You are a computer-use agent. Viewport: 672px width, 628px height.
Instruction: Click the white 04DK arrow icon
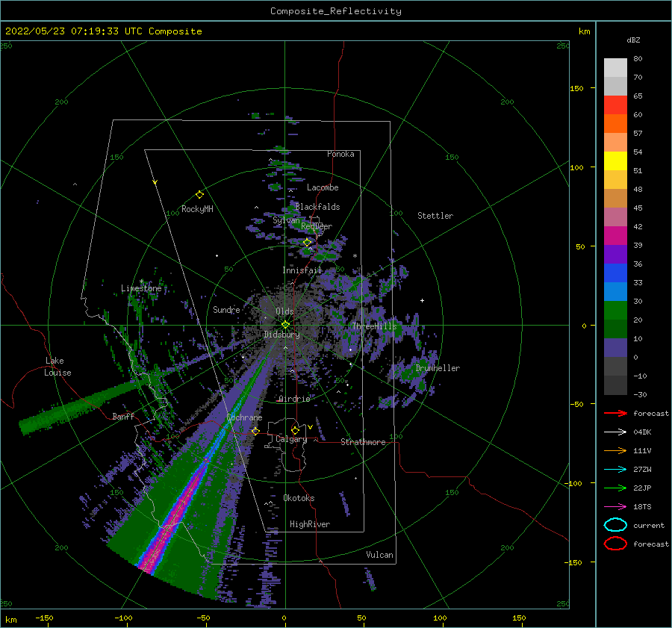click(x=615, y=432)
